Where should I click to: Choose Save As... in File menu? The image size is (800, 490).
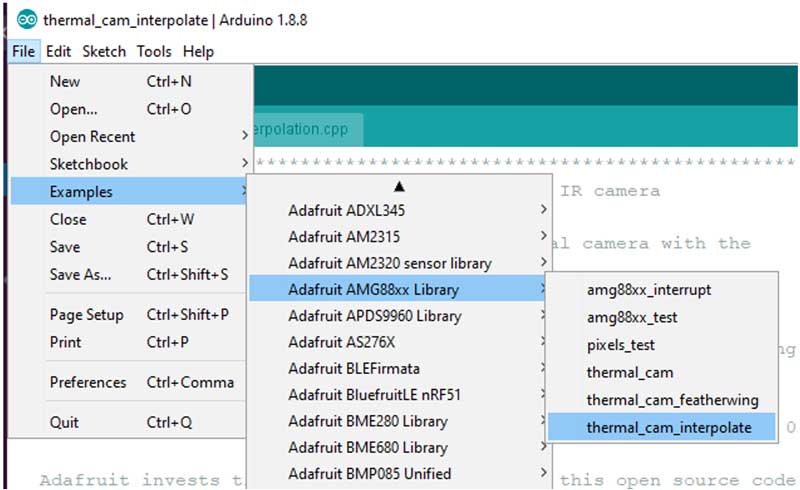(81, 274)
